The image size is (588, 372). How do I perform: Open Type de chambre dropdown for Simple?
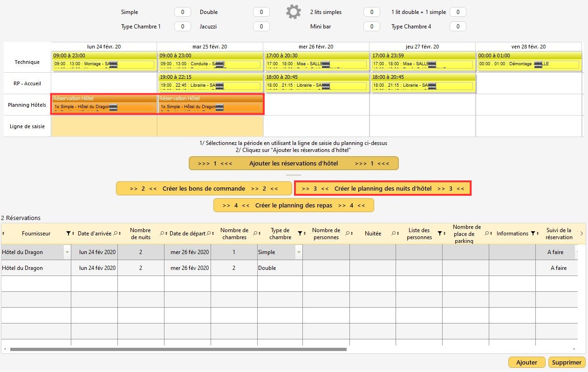click(x=299, y=252)
